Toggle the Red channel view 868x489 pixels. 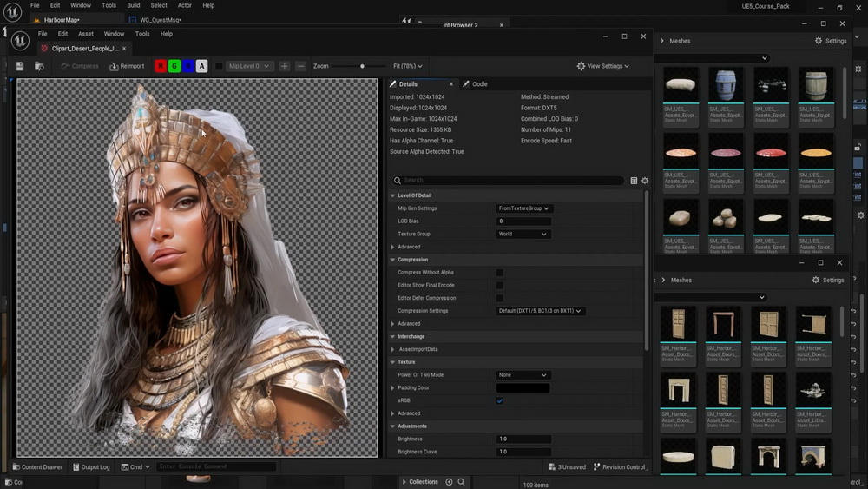pyautogui.click(x=161, y=66)
